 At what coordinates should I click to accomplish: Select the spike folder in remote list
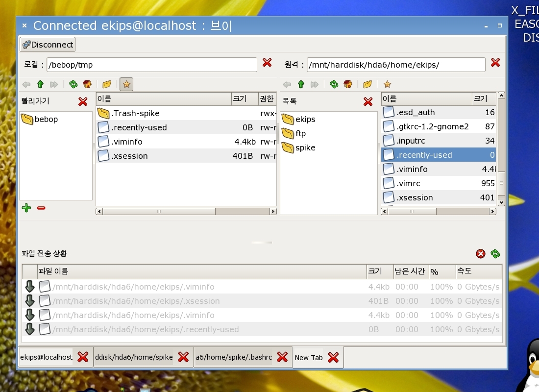pos(305,147)
